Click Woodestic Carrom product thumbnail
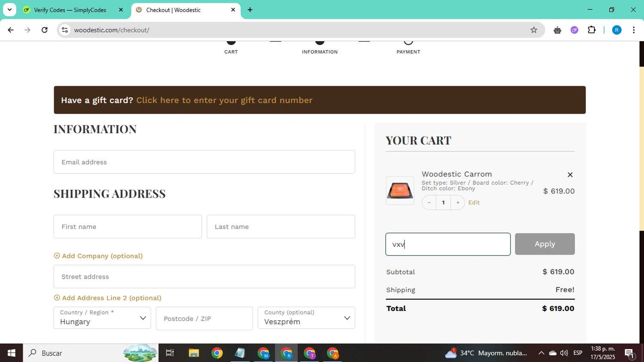 click(400, 191)
